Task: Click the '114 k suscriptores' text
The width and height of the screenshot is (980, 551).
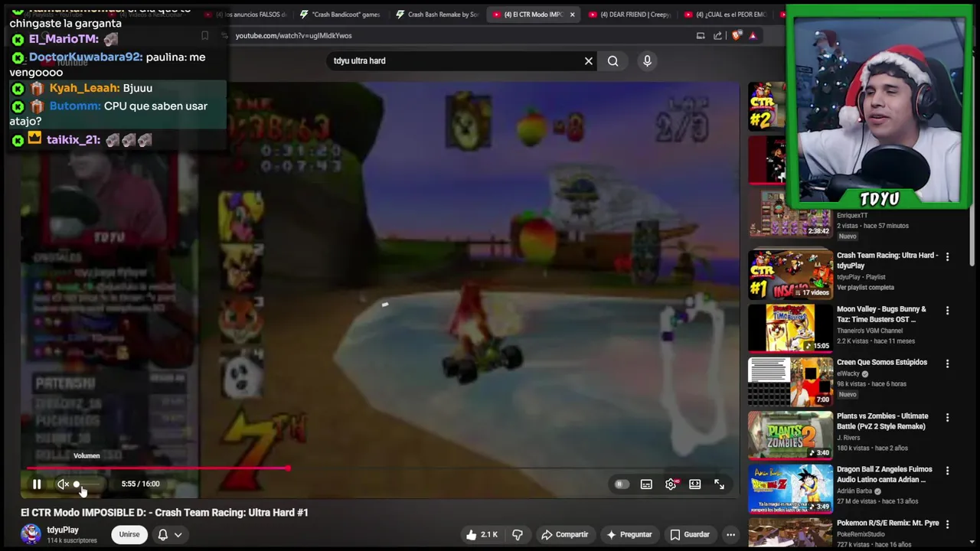Action: (72, 540)
